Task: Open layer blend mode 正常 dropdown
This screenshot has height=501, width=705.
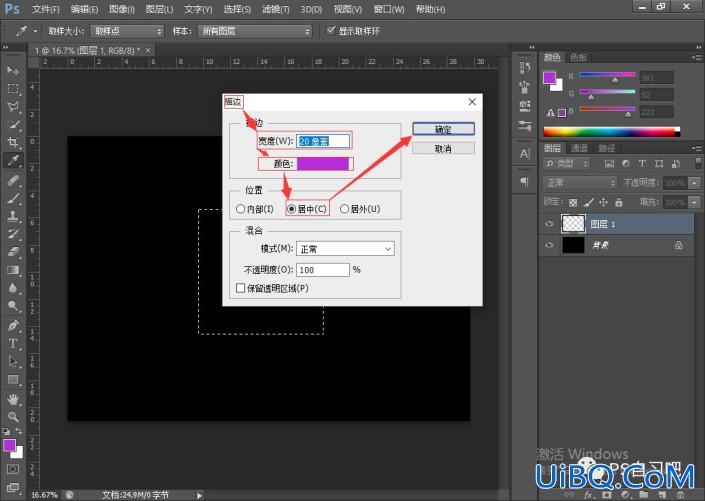Action: point(580,183)
